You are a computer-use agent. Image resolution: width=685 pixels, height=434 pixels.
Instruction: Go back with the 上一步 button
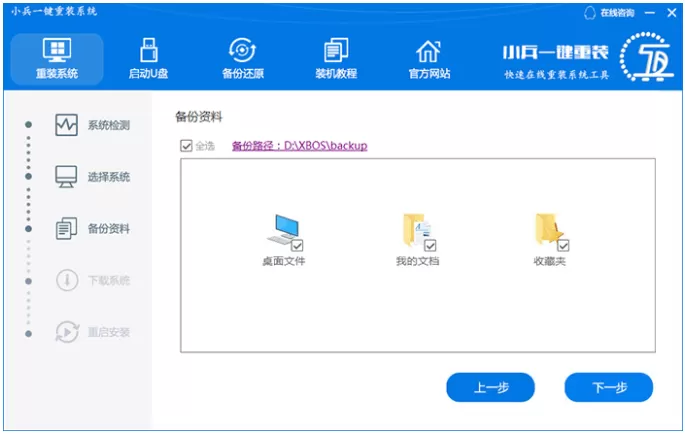coord(490,387)
